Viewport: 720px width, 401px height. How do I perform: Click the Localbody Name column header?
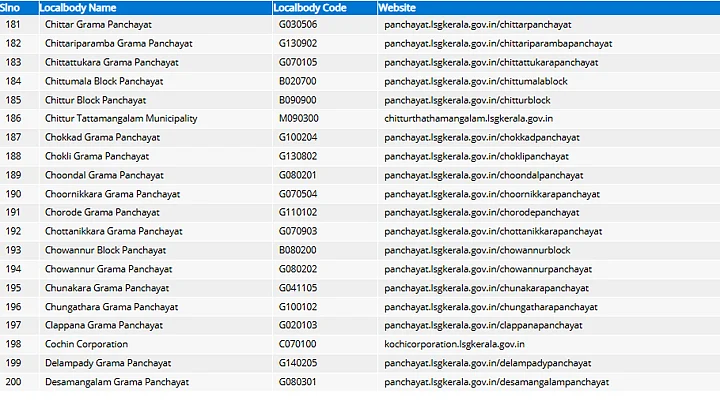[x=78, y=8]
